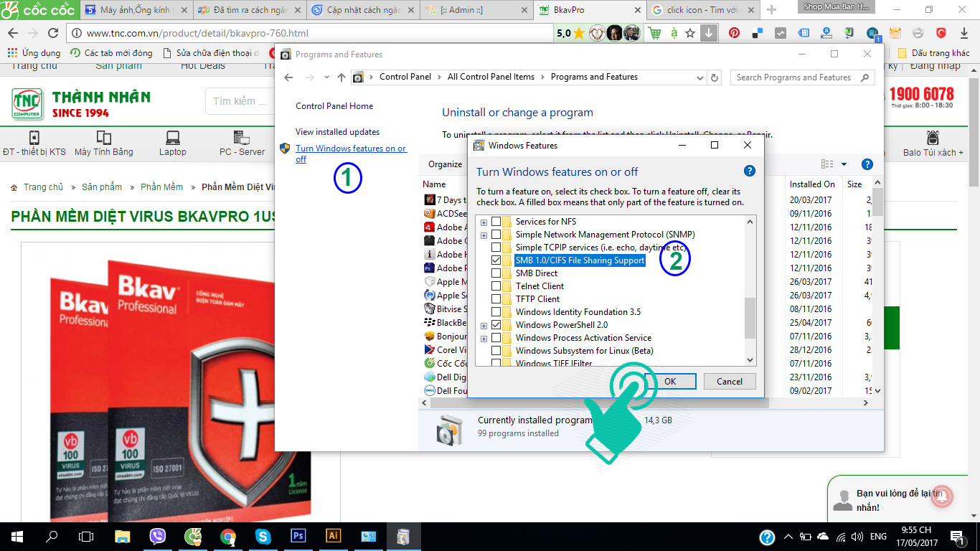Check the Services for NFS checkbox
The width and height of the screenshot is (980, 551).
[496, 222]
